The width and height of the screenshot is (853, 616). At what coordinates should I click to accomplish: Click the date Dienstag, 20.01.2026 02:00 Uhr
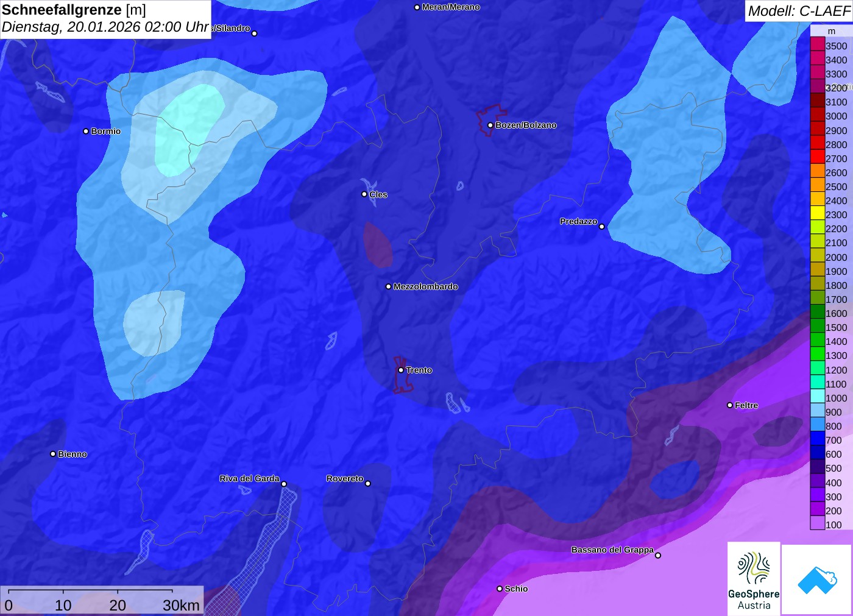coord(105,27)
